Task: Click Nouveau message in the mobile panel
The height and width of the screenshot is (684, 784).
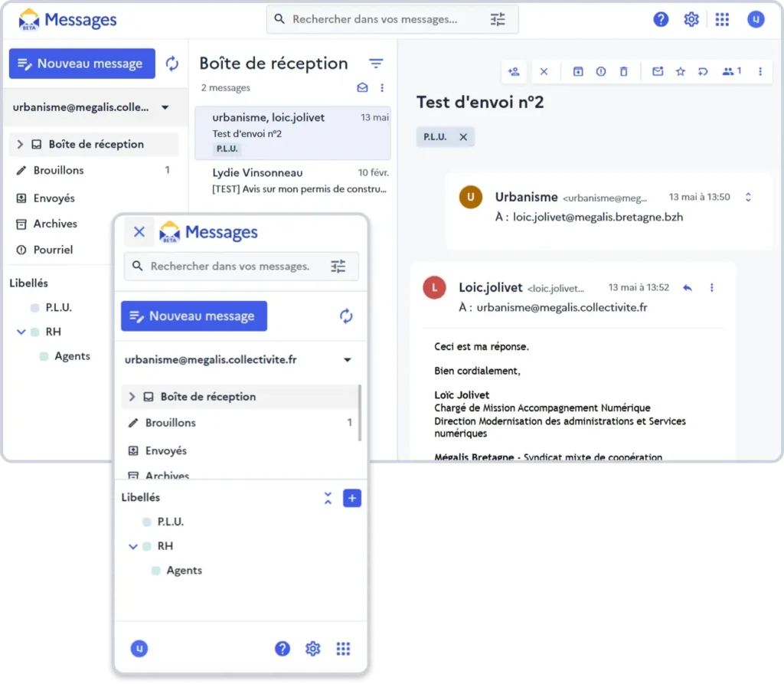Action: [194, 316]
